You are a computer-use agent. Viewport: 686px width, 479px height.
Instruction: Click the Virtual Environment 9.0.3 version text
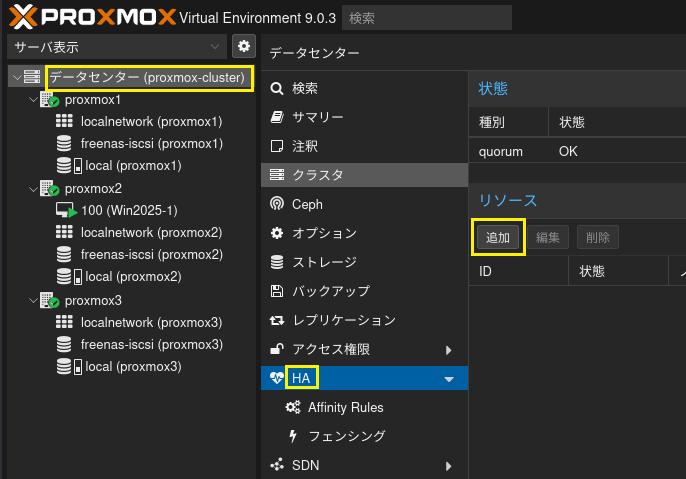coord(257,18)
